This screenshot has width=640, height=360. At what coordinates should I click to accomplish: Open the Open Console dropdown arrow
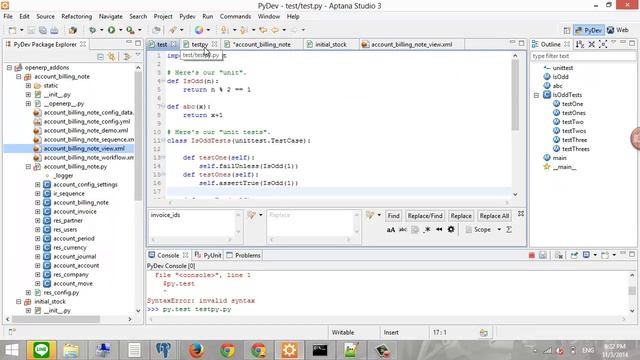click(x=614, y=255)
